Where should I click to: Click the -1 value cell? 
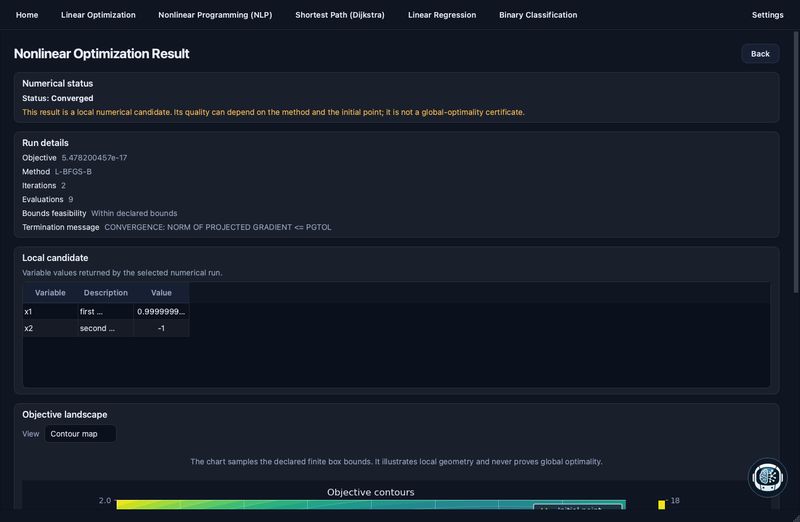click(x=161, y=328)
